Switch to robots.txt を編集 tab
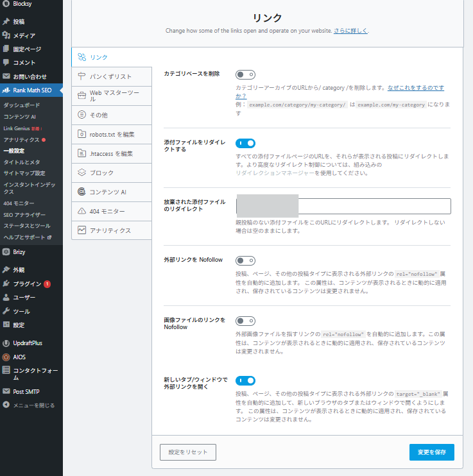473x476 pixels. click(112, 134)
